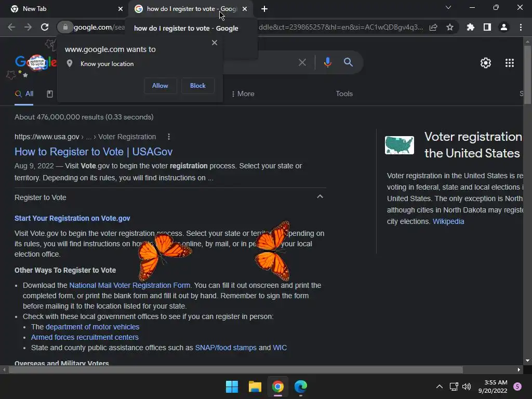532x399 pixels.
Task: Open File Explorer from the taskbar
Action: pyautogui.click(x=255, y=387)
